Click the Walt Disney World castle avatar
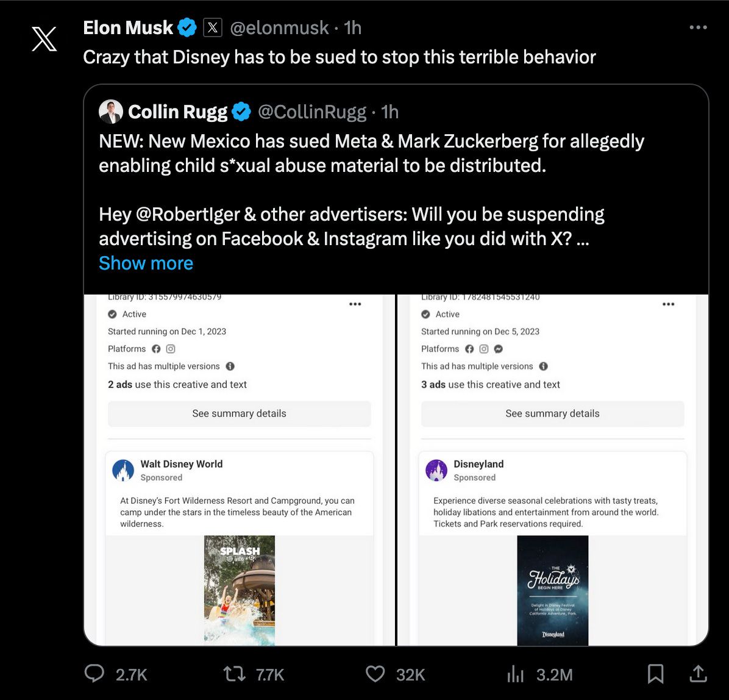Image resolution: width=729 pixels, height=700 pixels. pyautogui.click(x=124, y=470)
